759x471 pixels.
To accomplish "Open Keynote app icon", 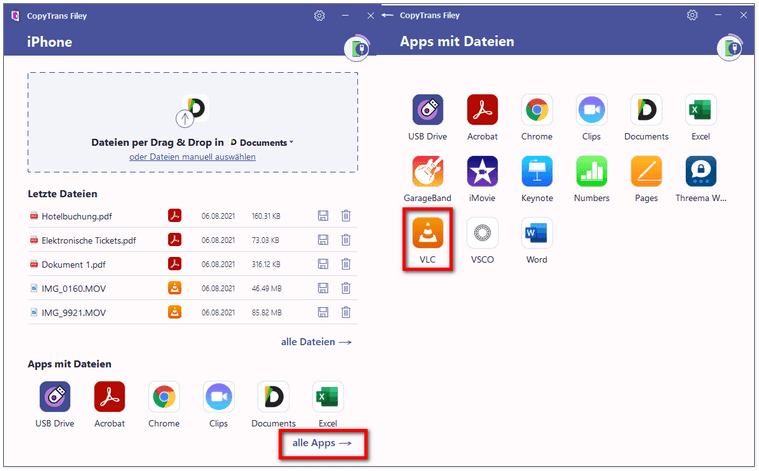I will 537,171.
